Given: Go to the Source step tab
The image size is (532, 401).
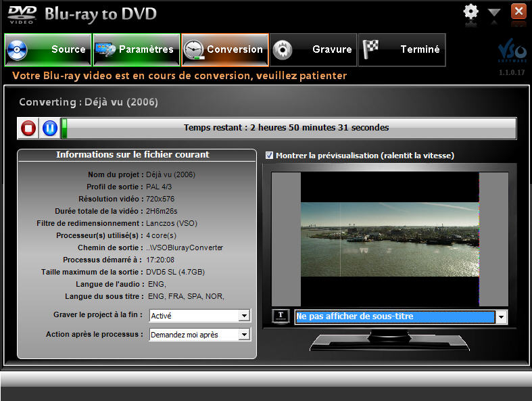Looking at the screenshot, I should coord(48,49).
